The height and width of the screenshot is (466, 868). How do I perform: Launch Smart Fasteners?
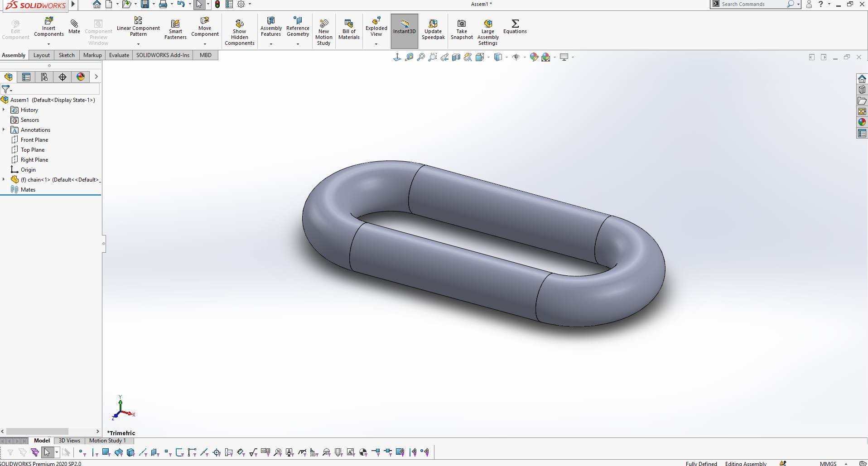(x=175, y=29)
